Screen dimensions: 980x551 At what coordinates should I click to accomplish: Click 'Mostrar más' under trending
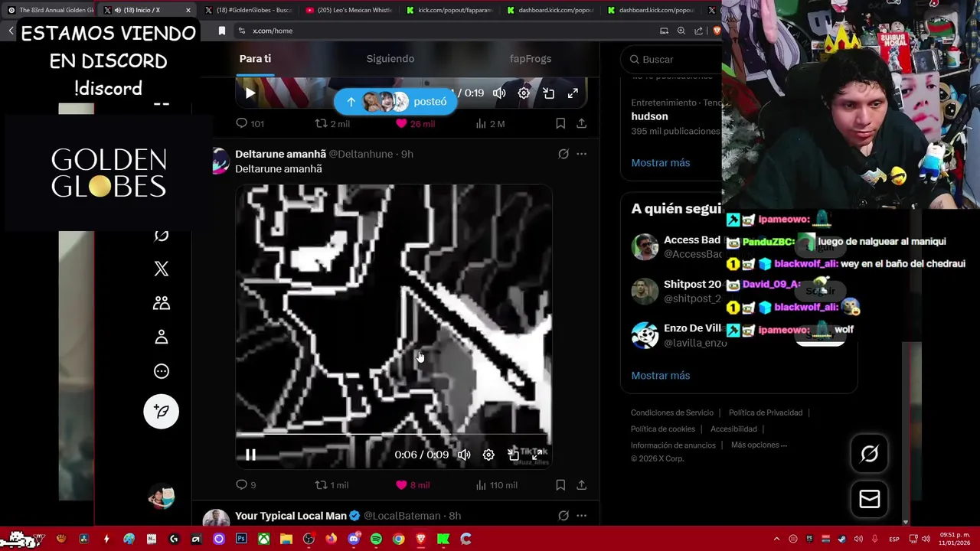pos(661,162)
